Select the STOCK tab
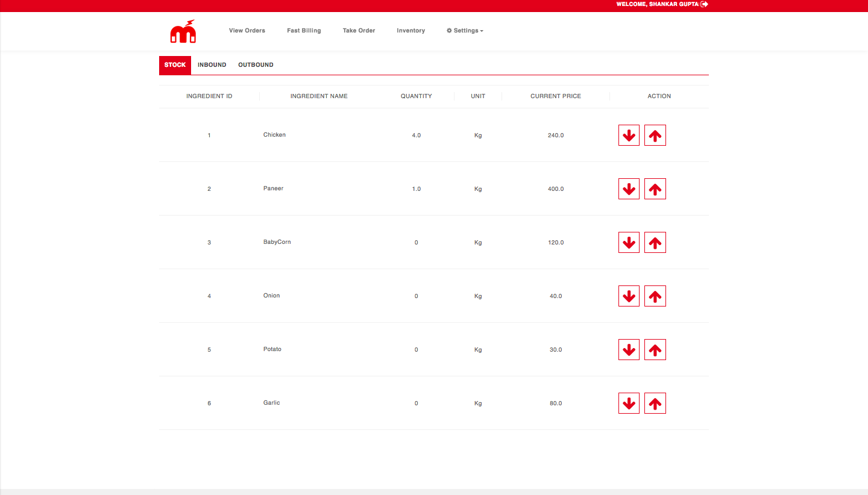 pos(175,65)
